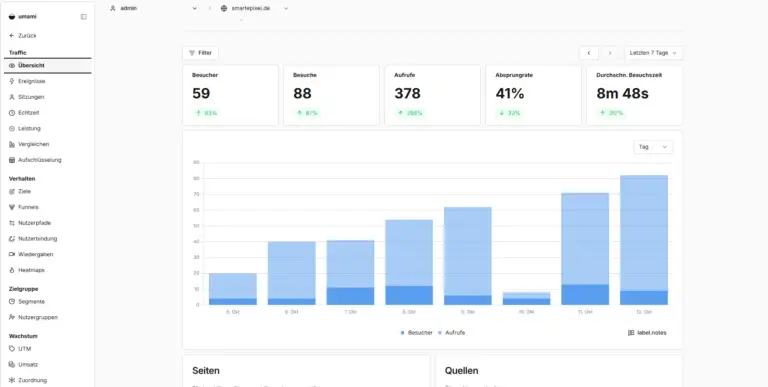Click the shortest chart bar near 10. Okt

pos(527,299)
